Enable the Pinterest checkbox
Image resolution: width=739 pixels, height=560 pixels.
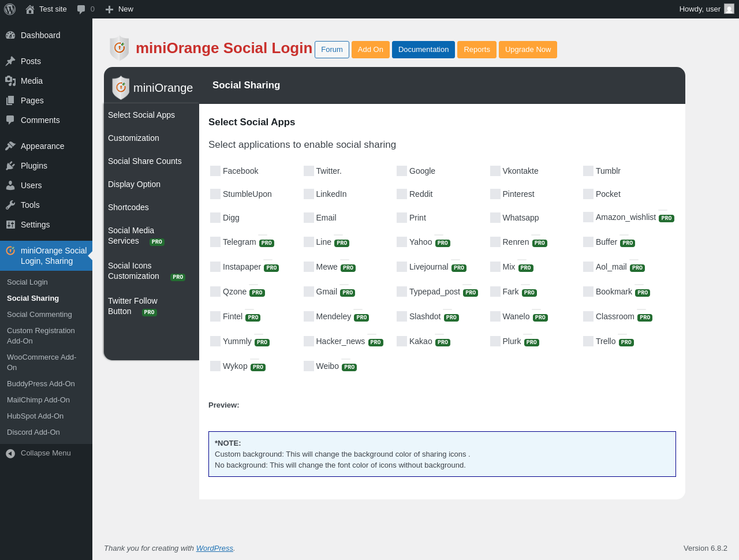point(495,194)
